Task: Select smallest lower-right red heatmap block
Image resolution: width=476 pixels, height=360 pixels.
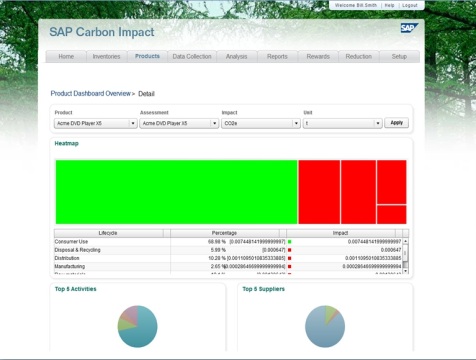Action: pyautogui.click(x=392, y=215)
